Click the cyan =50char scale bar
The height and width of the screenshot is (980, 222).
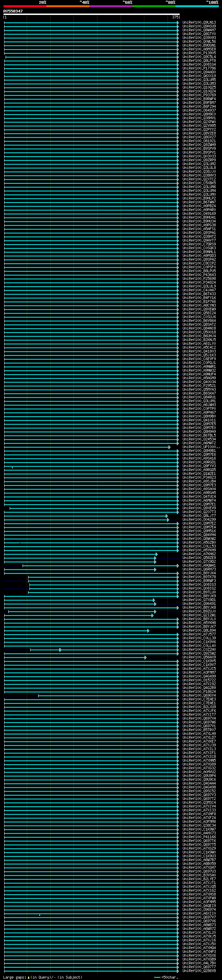[157, 977]
